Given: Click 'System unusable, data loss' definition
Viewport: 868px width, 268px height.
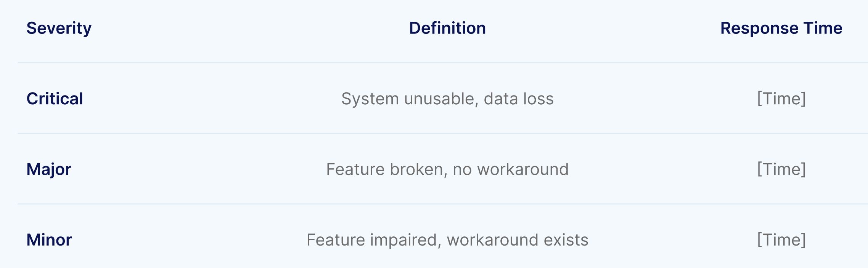Looking at the screenshot, I should [447, 99].
